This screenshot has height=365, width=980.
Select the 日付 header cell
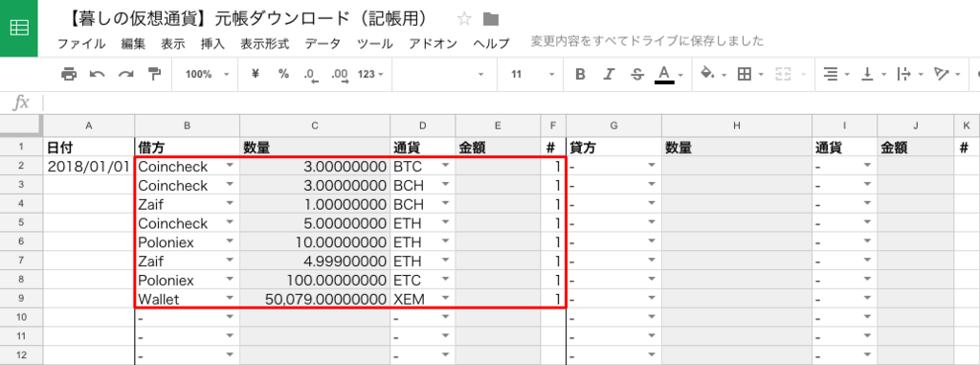89,148
